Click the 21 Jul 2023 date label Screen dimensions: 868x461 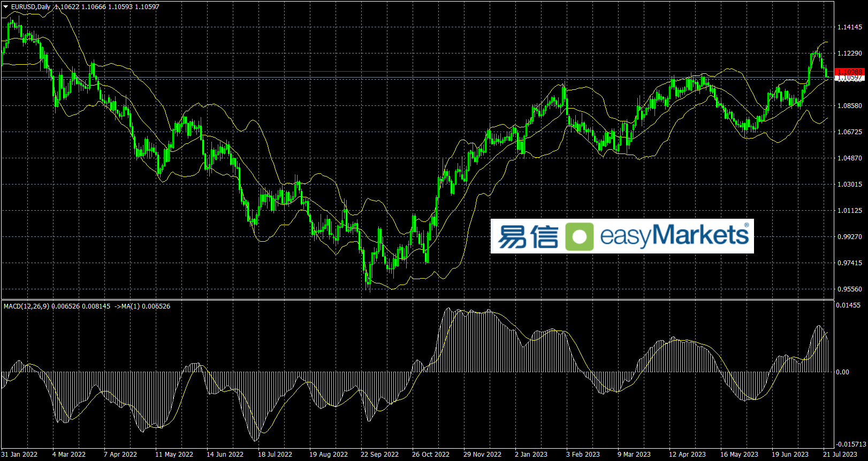840,455
